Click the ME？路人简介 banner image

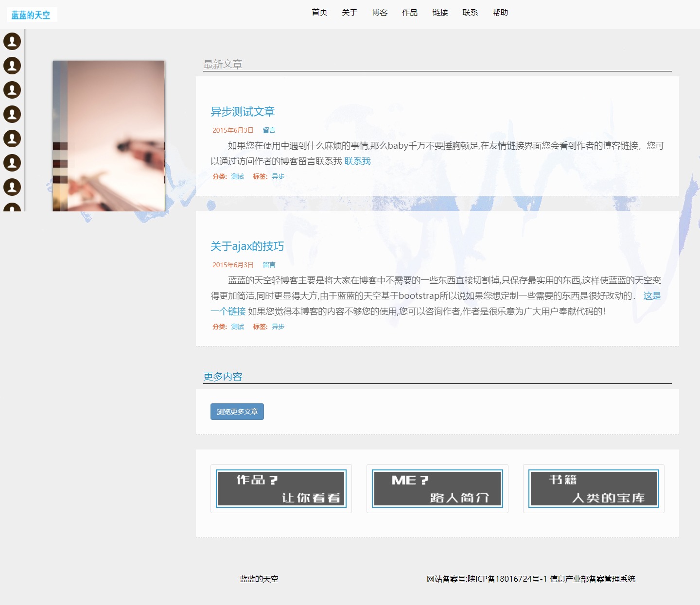coord(437,488)
